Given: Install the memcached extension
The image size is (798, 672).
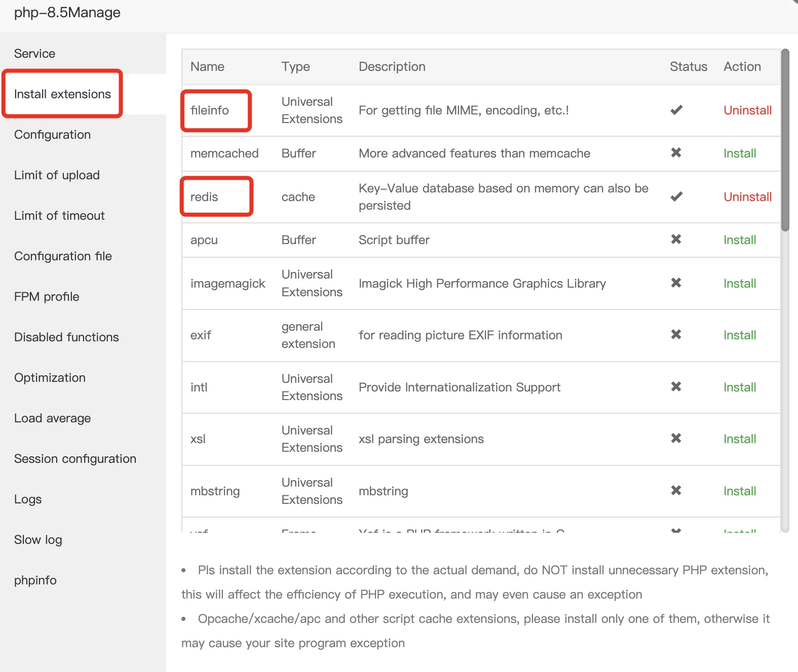Looking at the screenshot, I should point(739,153).
